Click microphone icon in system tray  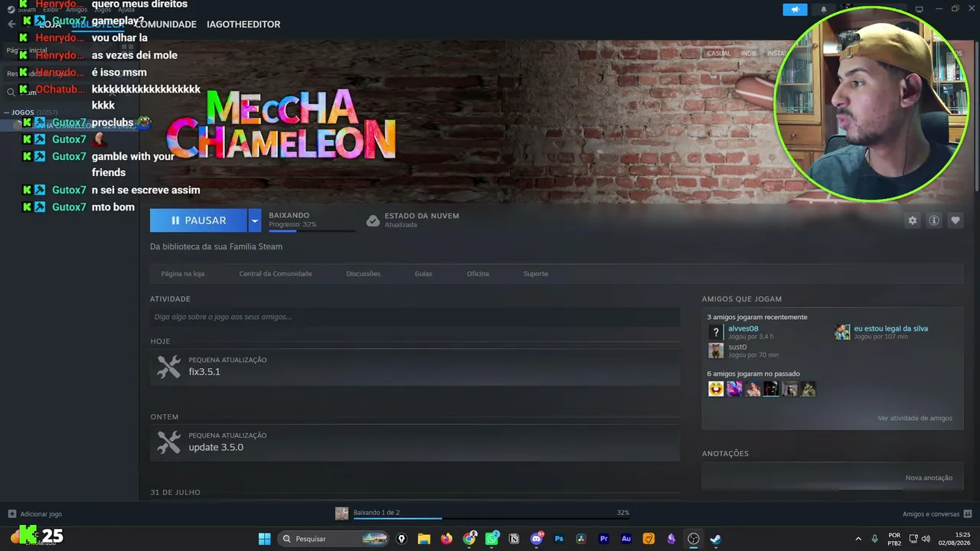(x=874, y=539)
